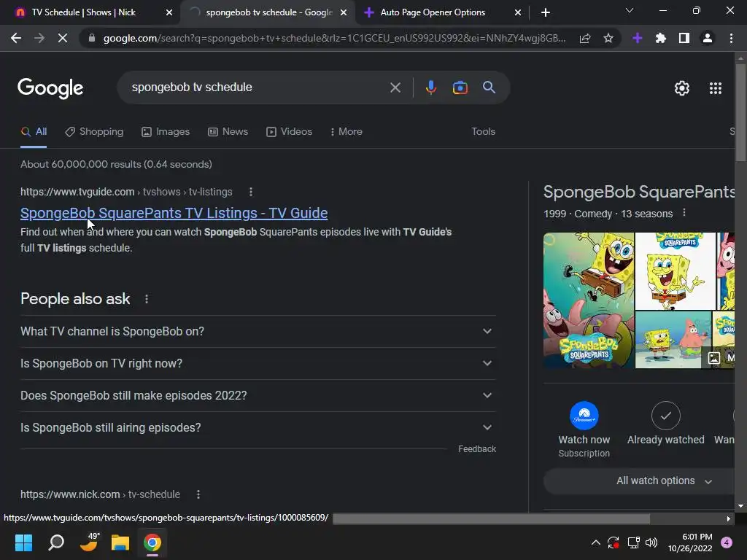Switch to TV Schedule Nick tab

click(x=83, y=12)
